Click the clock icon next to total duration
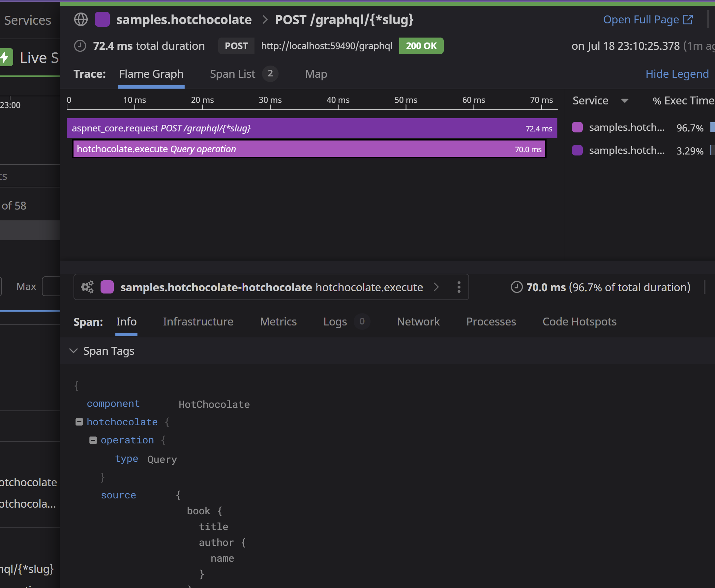 click(80, 46)
